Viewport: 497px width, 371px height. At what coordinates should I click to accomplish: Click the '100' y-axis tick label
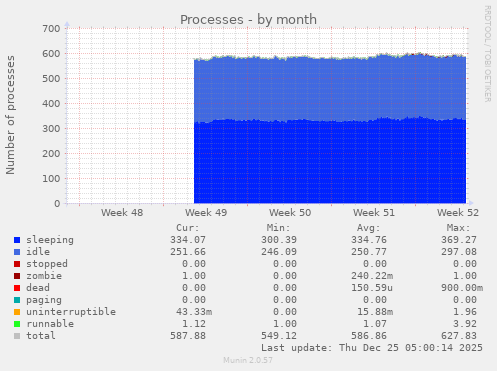coord(51,179)
